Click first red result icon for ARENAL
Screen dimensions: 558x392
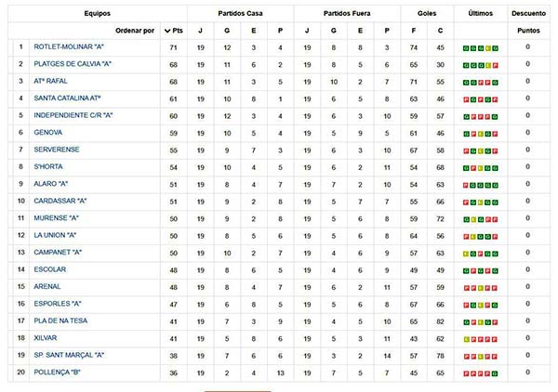(466, 288)
